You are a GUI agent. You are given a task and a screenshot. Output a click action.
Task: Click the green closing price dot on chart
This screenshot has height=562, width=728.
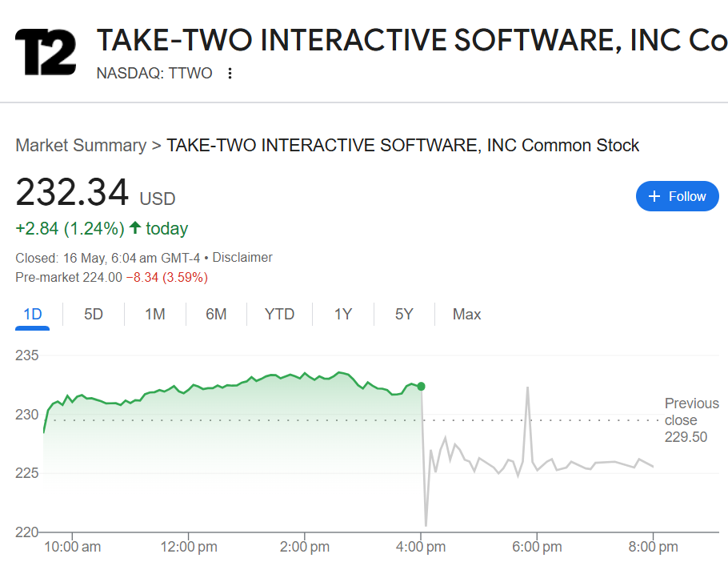(421, 387)
